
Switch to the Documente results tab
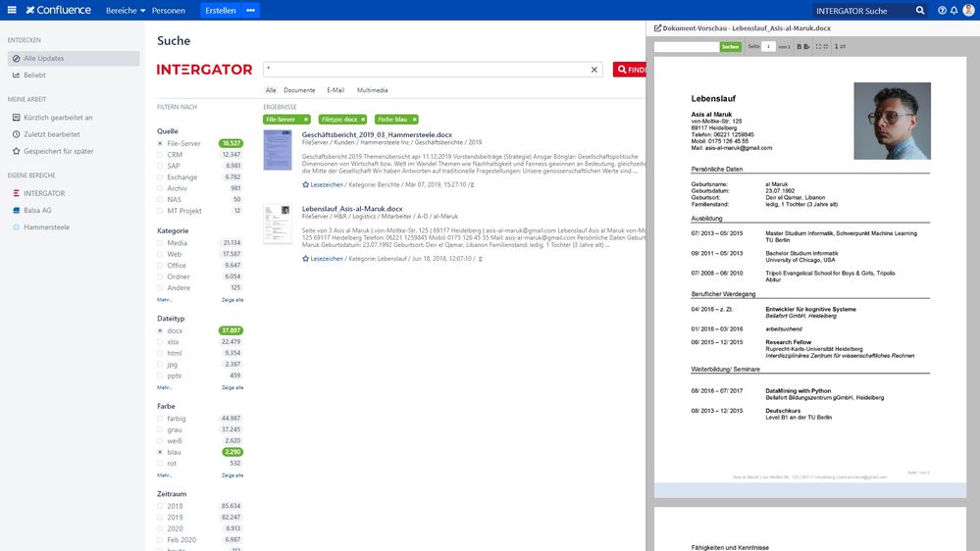click(299, 90)
